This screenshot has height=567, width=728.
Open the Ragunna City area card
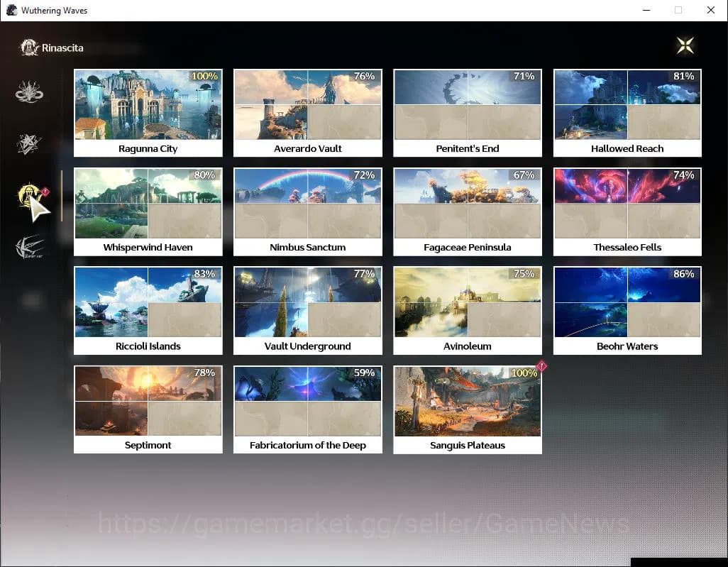click(x=148, y=112)
